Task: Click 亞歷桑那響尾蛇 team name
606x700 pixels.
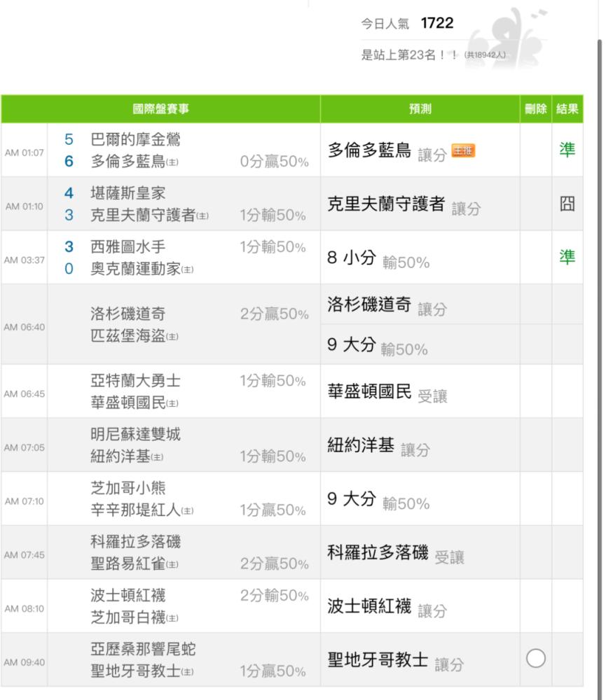Action: (x=143, y=649)
